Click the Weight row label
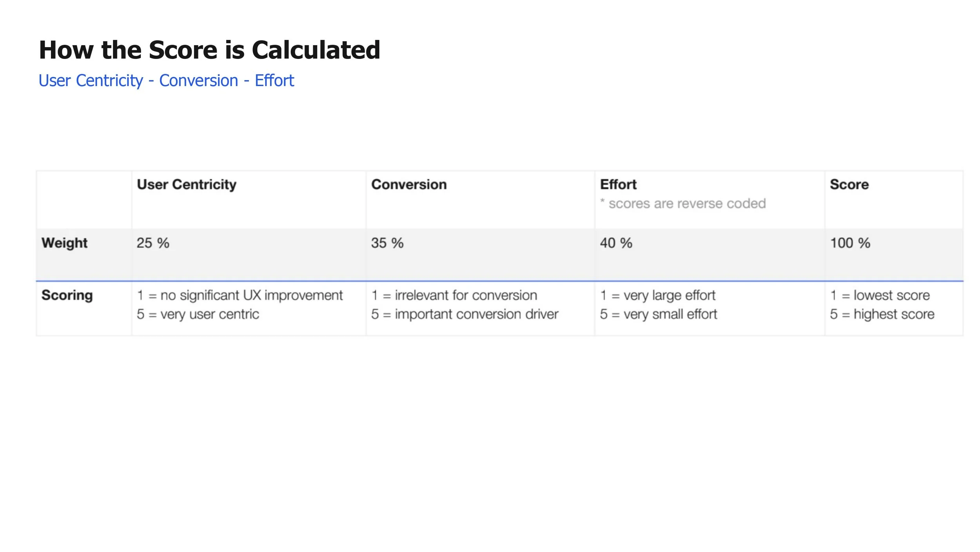The width and height of the screenshot is (980, 552). pos(64,243)
